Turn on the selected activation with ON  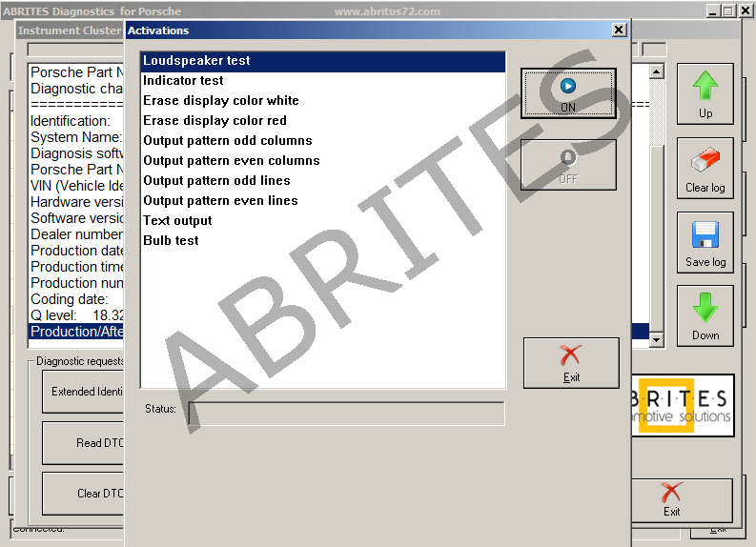pyautogui.click(x=568, y=93)
